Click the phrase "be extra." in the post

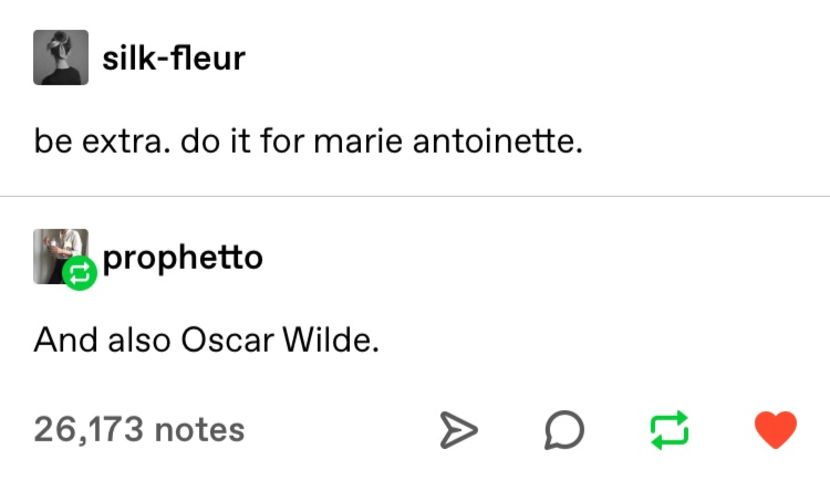[102, 141]
